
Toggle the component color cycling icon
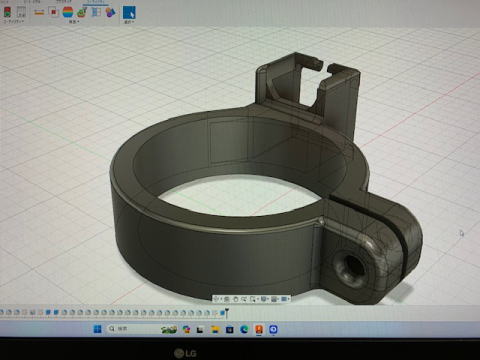110,13
